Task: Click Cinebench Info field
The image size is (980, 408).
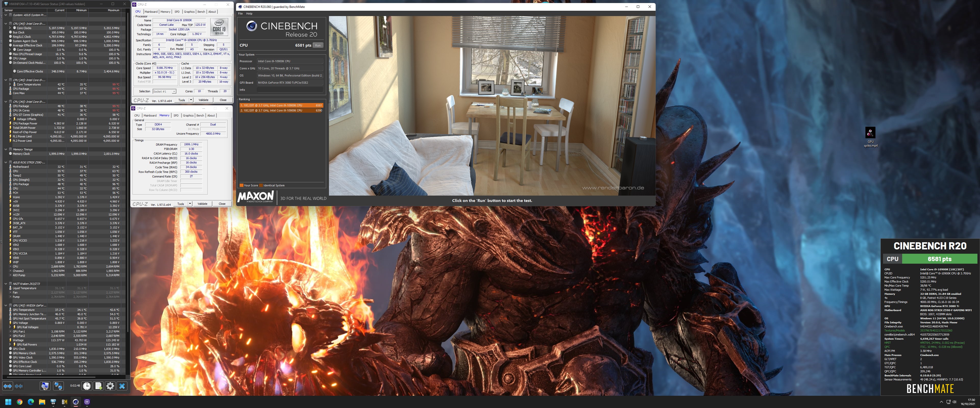Action: pyautogui.click(x=290, y=90)
